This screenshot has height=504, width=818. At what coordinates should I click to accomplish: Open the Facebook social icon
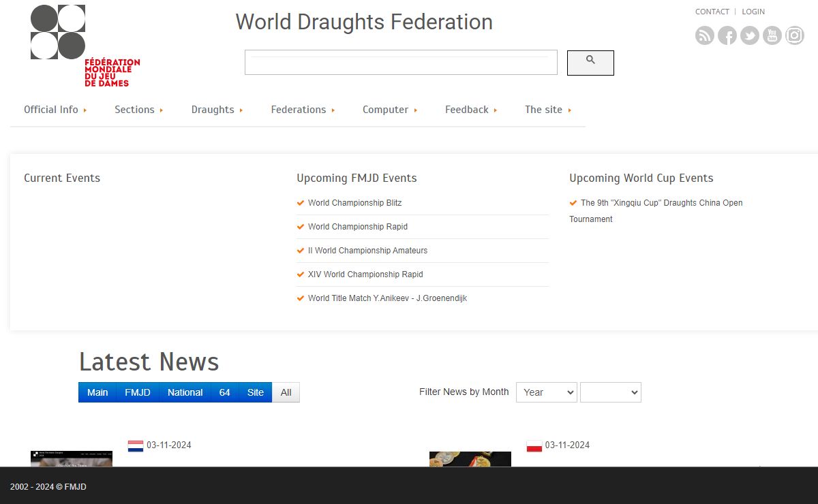tap(727, 35)
